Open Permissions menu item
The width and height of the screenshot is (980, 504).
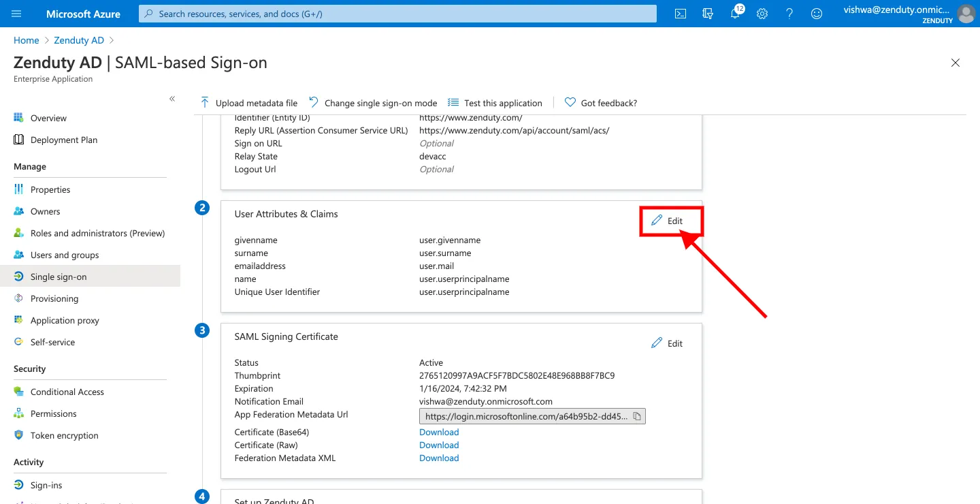tap(54, 413)
